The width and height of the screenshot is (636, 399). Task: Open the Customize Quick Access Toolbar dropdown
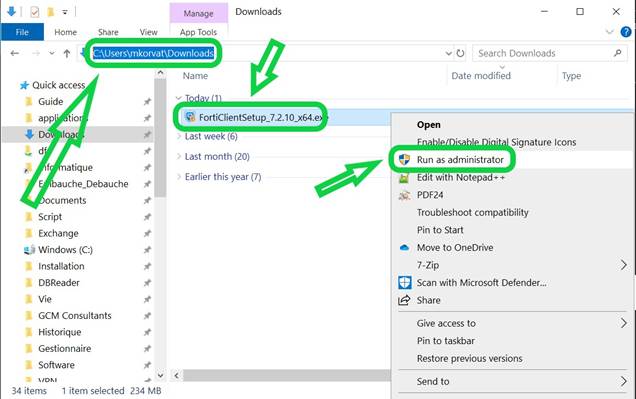[x=65, y=12]
